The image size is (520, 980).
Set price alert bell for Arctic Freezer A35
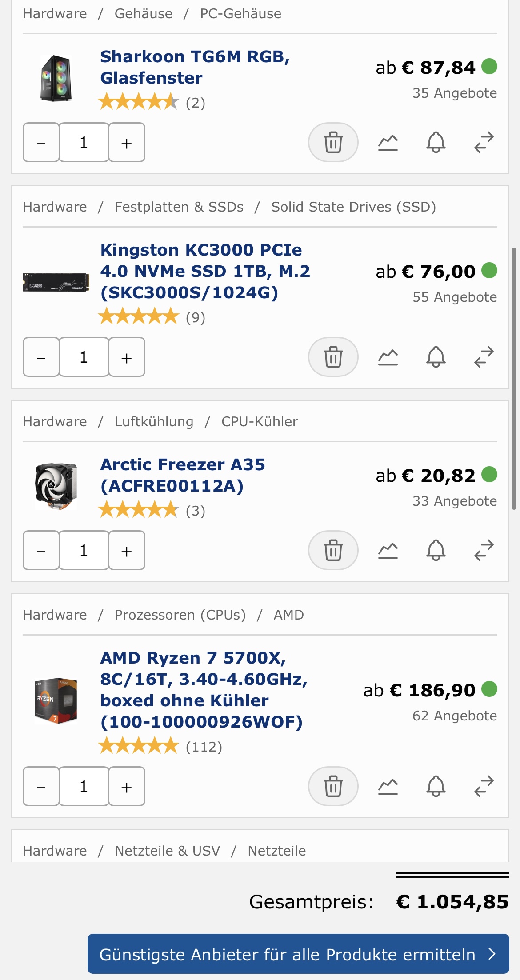[x=436, y=550]
